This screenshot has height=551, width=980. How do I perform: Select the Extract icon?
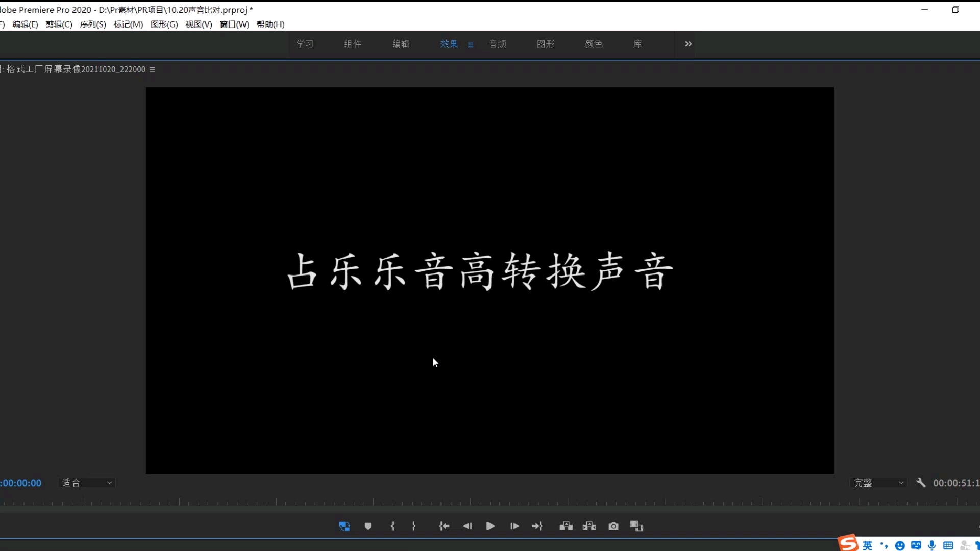click(x=590, y=526)
